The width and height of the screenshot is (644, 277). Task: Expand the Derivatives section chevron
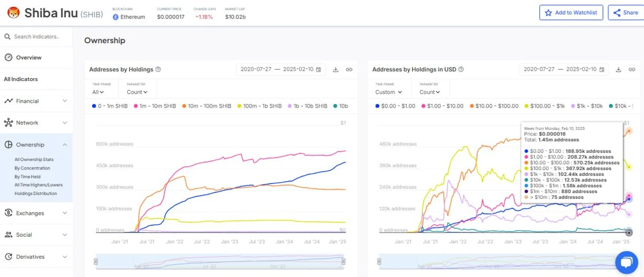tap(65, 256)
